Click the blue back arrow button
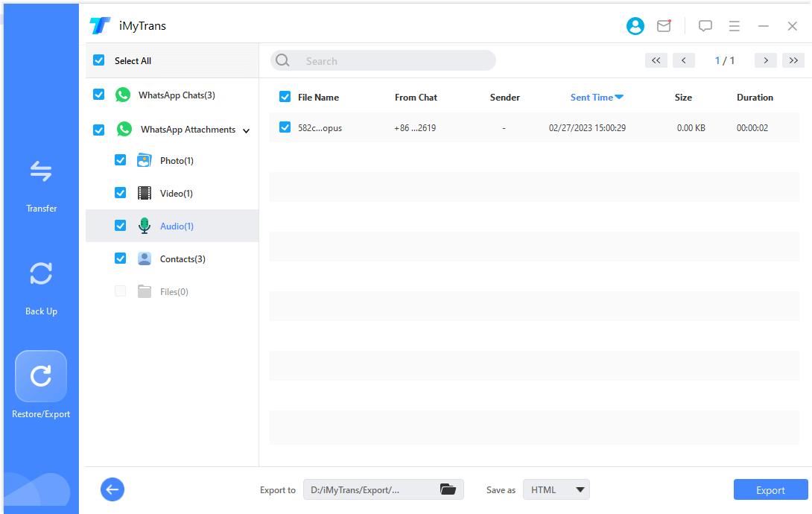Viewport: 812px width, 514px height. coord(112,489)
